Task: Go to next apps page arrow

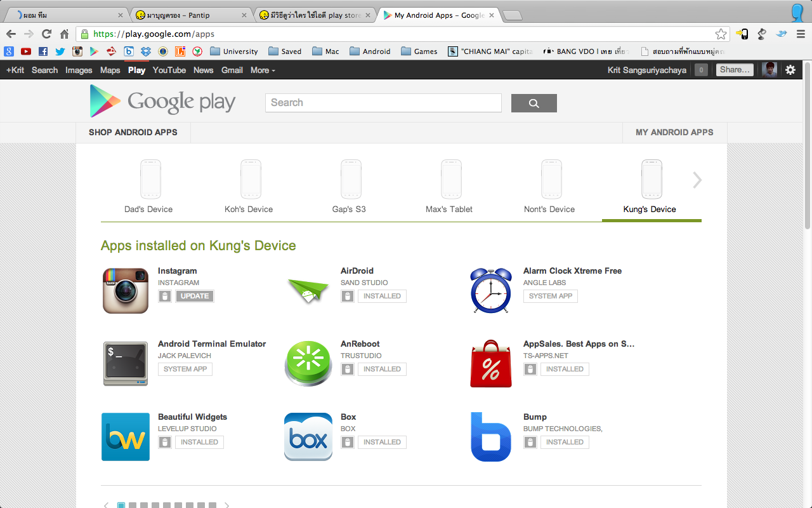Action: pyautogui.click(x=226, y=505)
